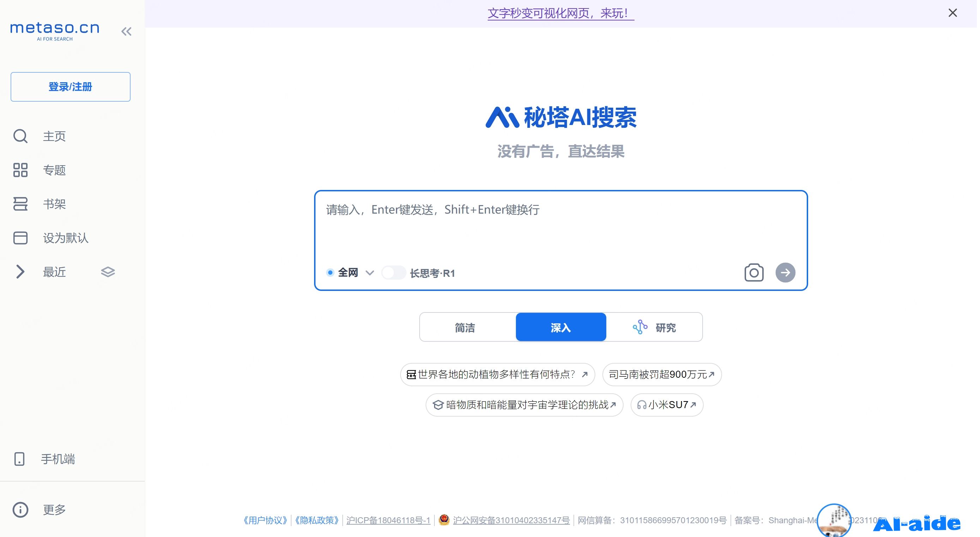Click the 主页 menu label

pyautogui.click(x=54, y=136)
